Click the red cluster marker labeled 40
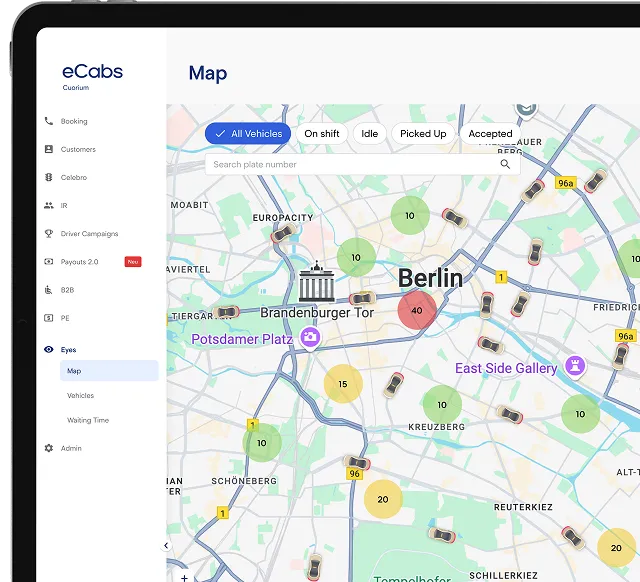Image resolution: width=640 pixels, height=582 pixels. 417,311
